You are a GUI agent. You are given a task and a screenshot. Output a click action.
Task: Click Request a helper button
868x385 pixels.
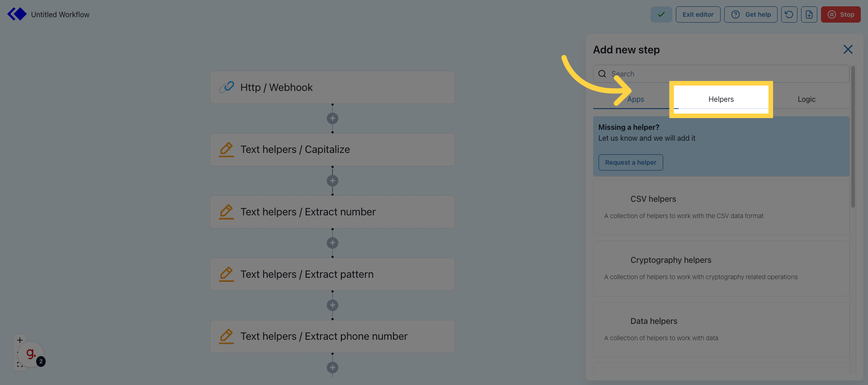(x=630, y=162)
